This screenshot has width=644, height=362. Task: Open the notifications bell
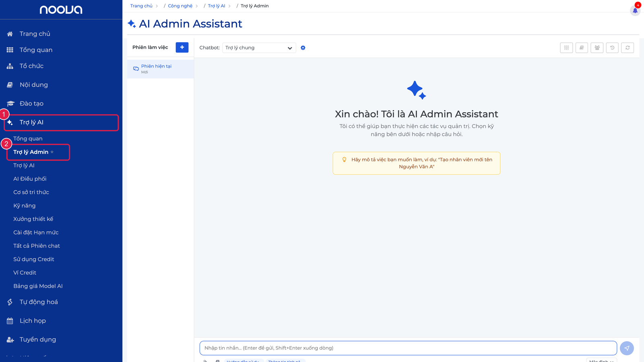[635, 10]
